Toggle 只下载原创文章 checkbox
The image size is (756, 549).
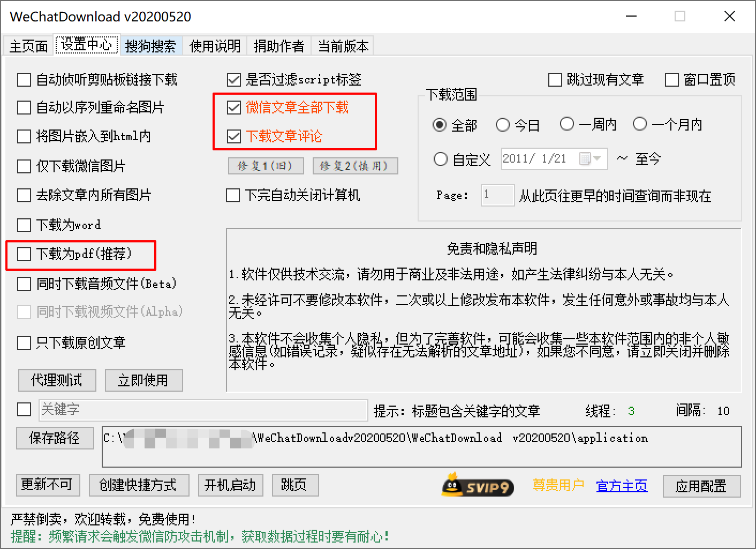point(24,343)
